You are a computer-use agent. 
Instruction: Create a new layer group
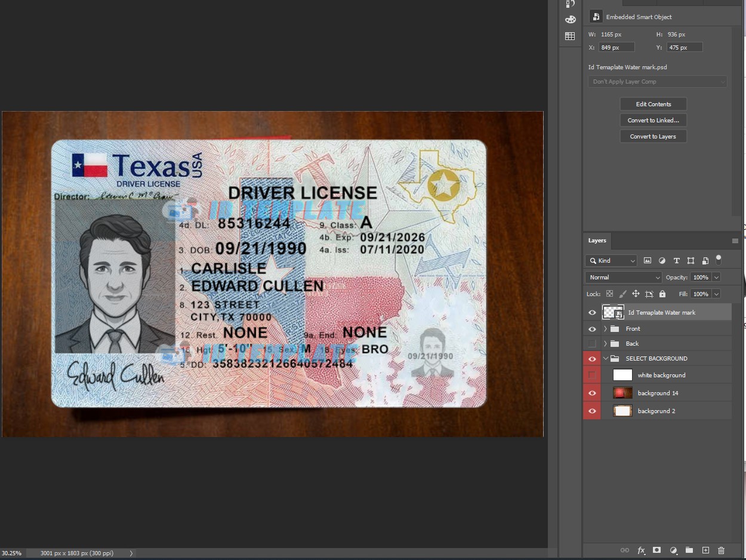[689, 550]
